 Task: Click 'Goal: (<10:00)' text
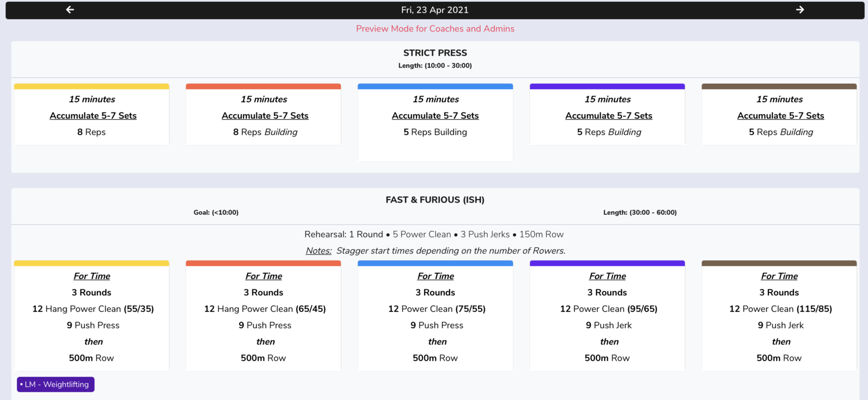click(216, 212)
